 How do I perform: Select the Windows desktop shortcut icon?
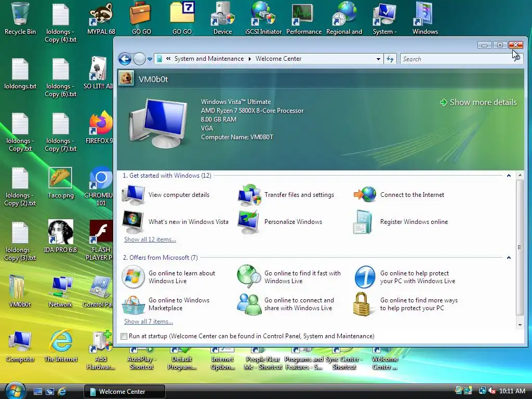425,19
